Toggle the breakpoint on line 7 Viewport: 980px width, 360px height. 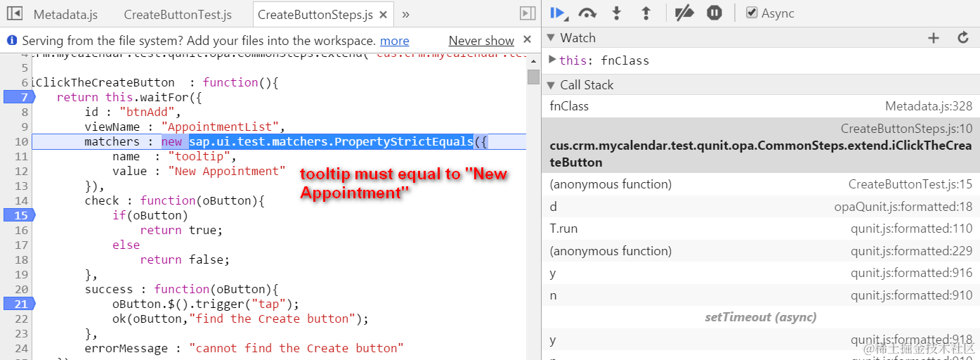[19, 97]
